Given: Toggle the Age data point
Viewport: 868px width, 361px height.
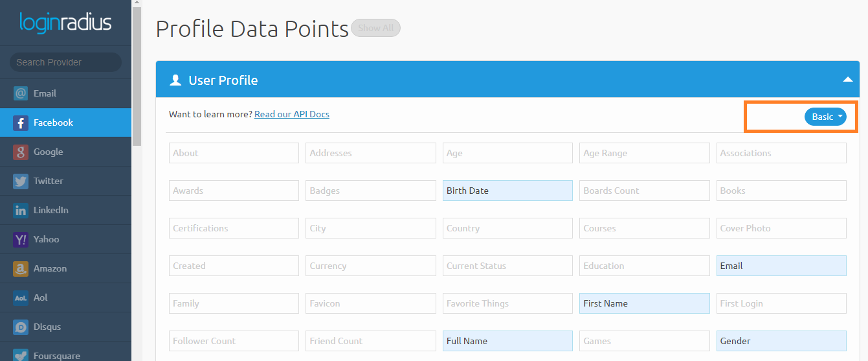Looking at the screenshot, I should click(507, 153).
